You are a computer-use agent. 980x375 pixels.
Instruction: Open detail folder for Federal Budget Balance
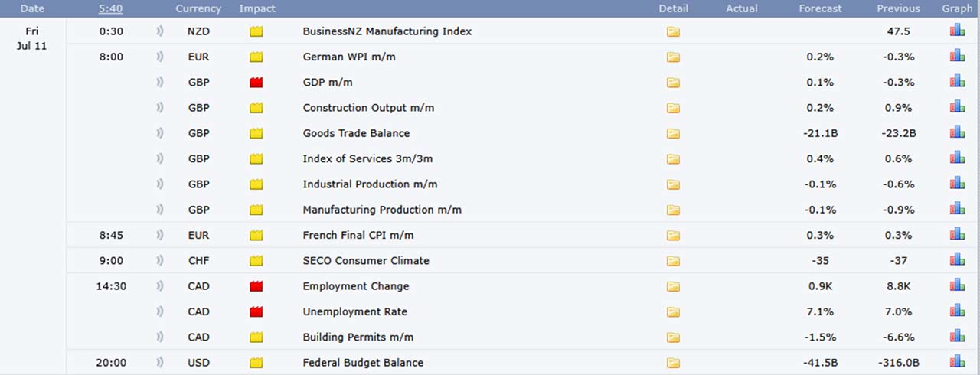tap(673, 363)
